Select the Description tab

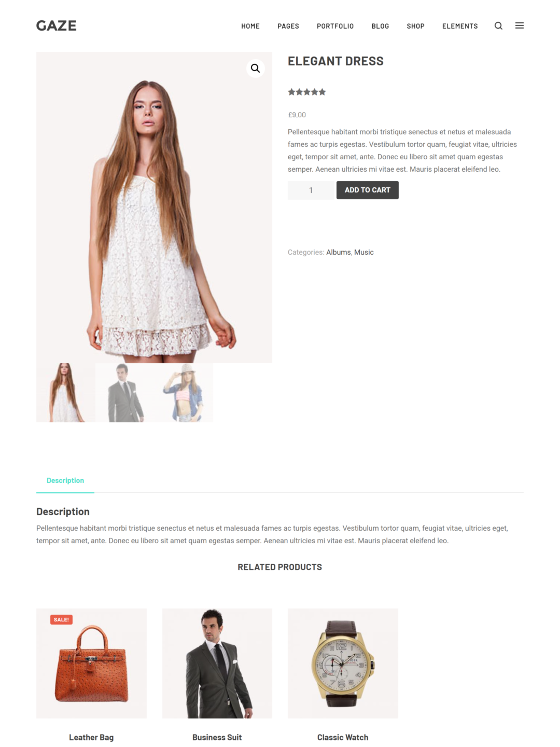click(65, 480)
